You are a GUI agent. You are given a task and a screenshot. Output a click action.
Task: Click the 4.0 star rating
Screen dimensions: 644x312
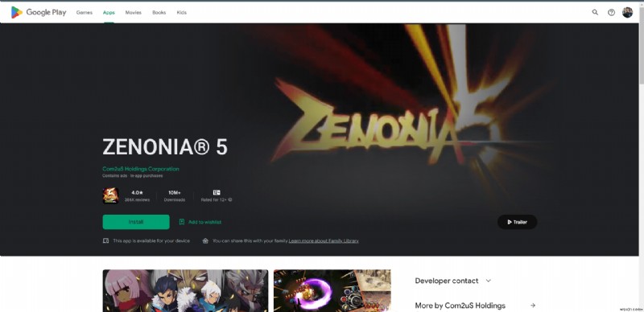[137, 192]
